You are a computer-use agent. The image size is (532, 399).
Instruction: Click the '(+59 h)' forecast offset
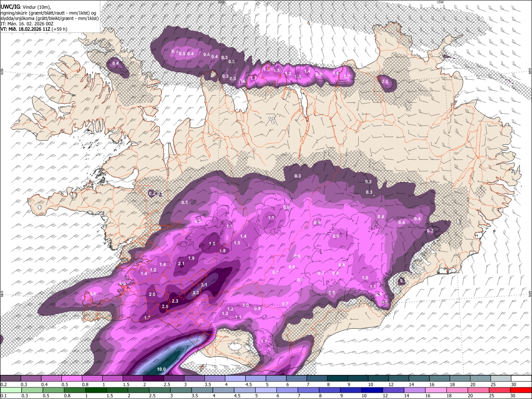(x=60, y=29)
